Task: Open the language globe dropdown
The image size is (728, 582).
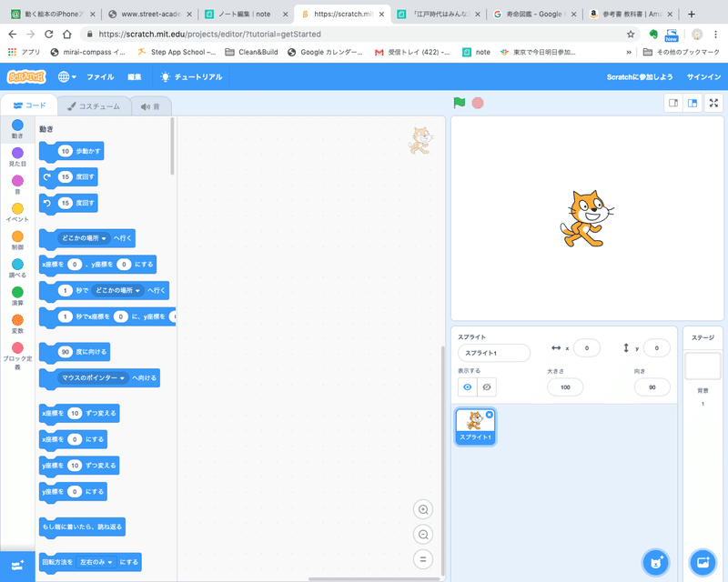Action: [66, 77]
